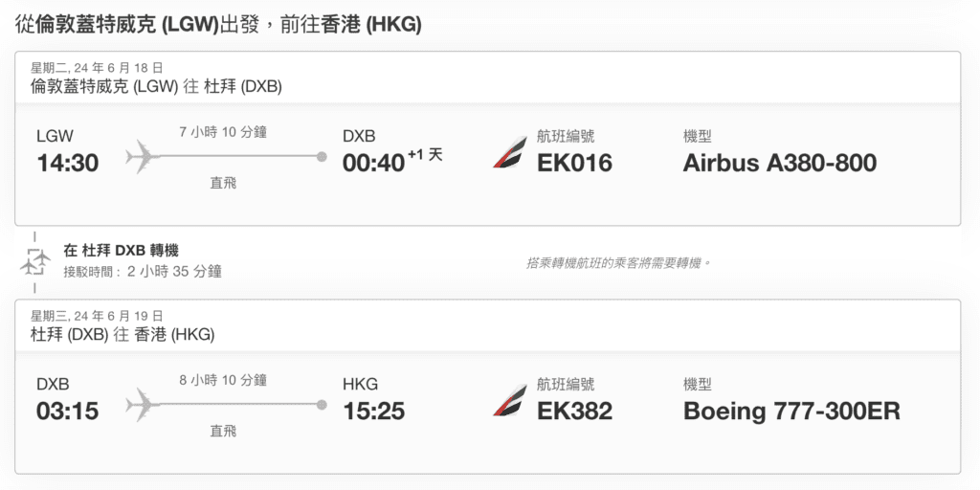Click the Emirates logo beside EK016
980x490 pixels.
(509, 152)
